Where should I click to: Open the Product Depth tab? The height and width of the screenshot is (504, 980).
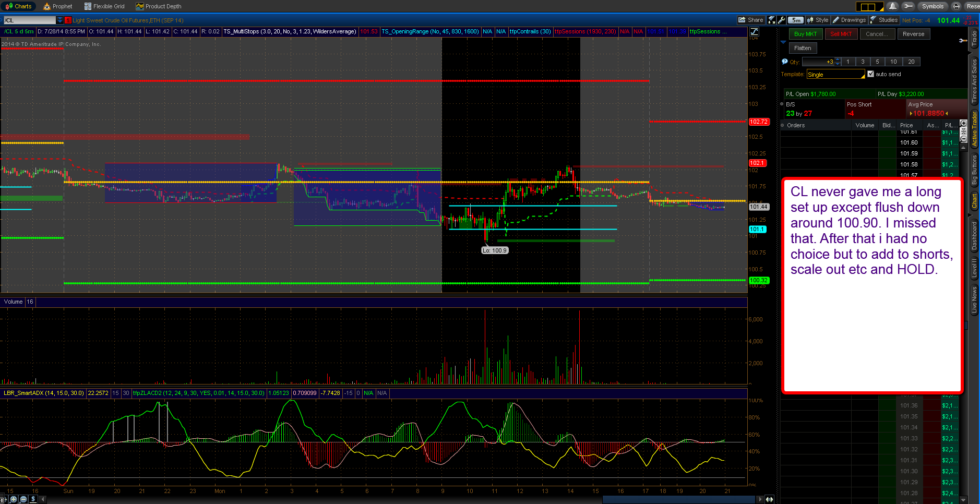(x=159, y=6)
